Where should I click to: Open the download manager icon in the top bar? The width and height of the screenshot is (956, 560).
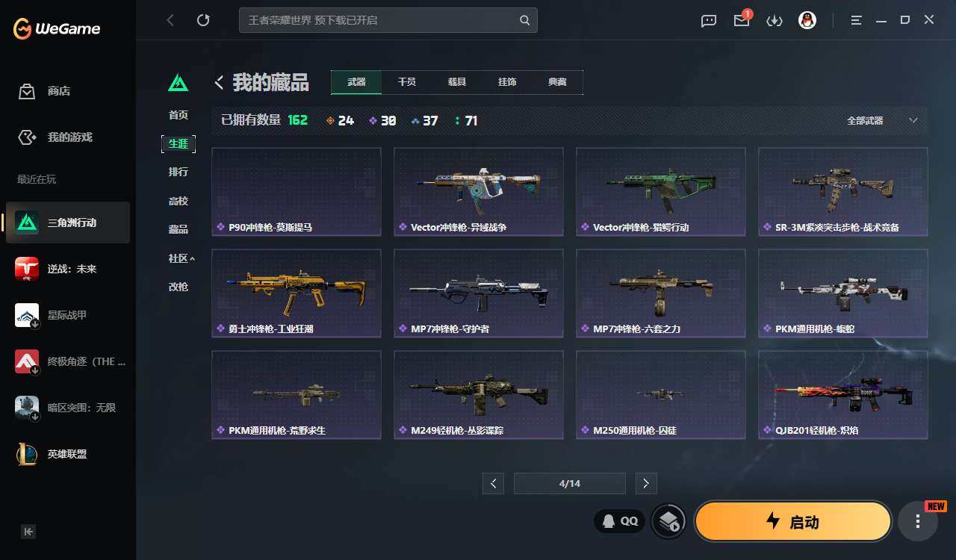pos(775,21)
